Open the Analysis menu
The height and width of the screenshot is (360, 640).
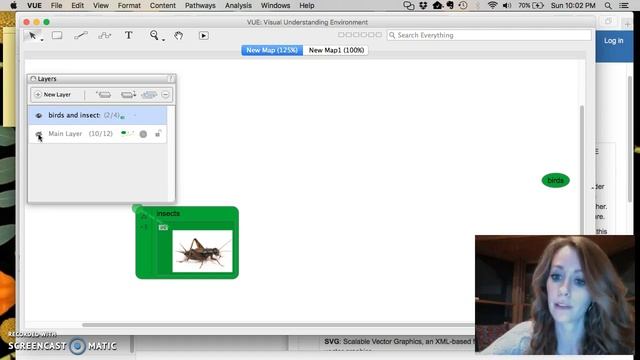tap(238, 5)
